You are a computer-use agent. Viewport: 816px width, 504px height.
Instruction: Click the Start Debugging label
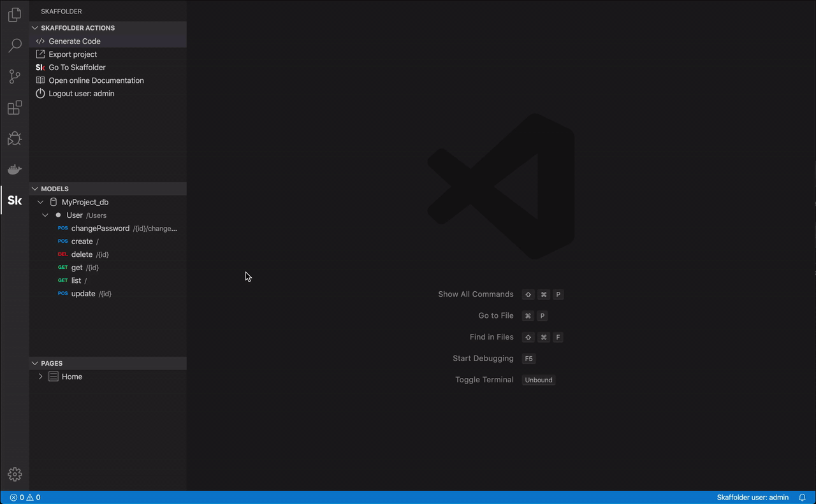click(483, 359)
